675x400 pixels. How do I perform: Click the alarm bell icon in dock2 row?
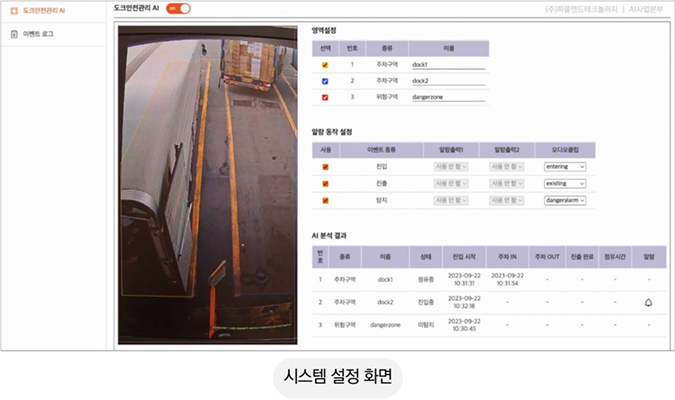(x=648, y=301)
